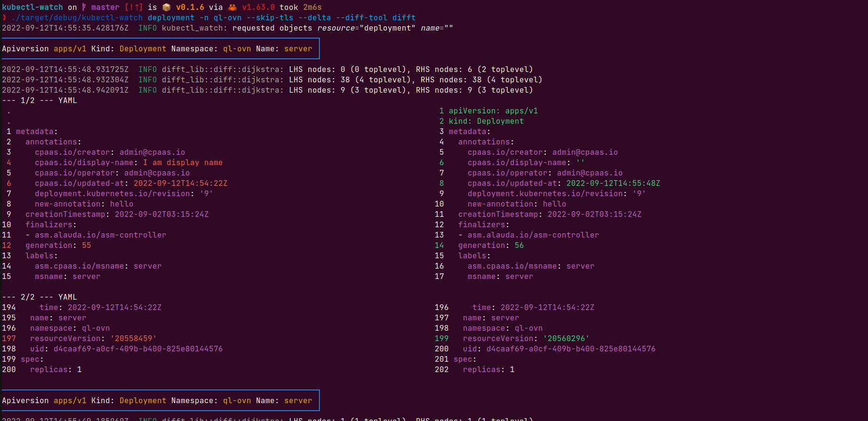The height and width of the screenshot is (421, 868).
Task: Click 'creationTimestamp' on line 11
Action: [x=498, y=214]
